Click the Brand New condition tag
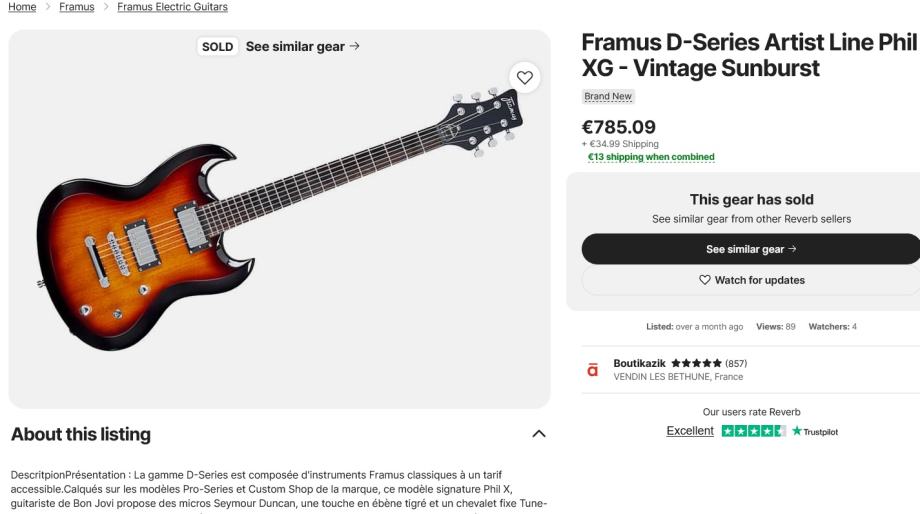This screenshot has height=514, width=920. (608, 97)
